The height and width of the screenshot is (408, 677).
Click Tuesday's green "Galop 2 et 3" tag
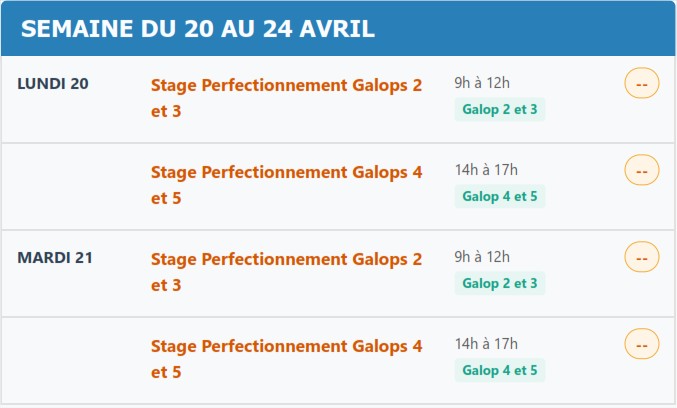(500, 284)
